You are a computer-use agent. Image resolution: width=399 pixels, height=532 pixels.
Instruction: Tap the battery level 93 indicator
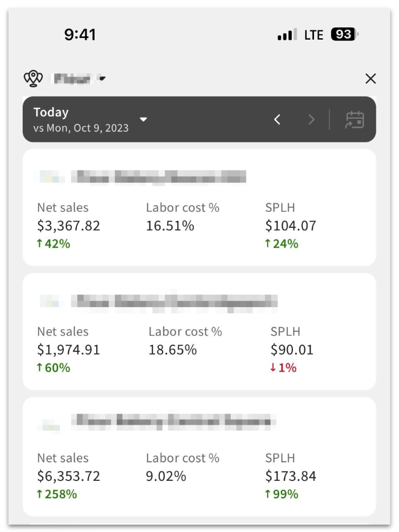(x=344, y=35)
